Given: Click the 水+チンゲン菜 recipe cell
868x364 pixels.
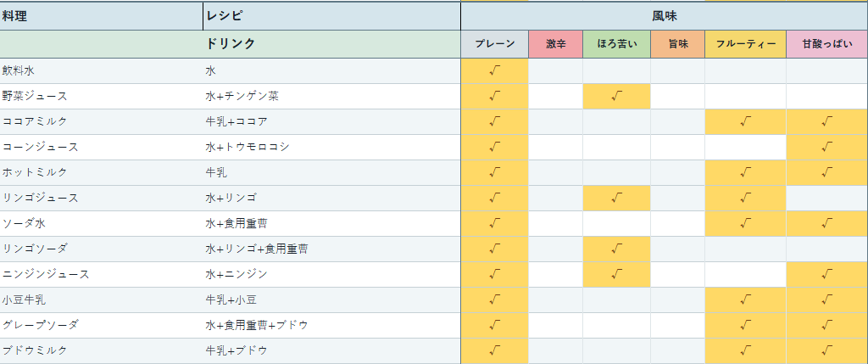Looking at the screenshot, I should coord(331,97).
